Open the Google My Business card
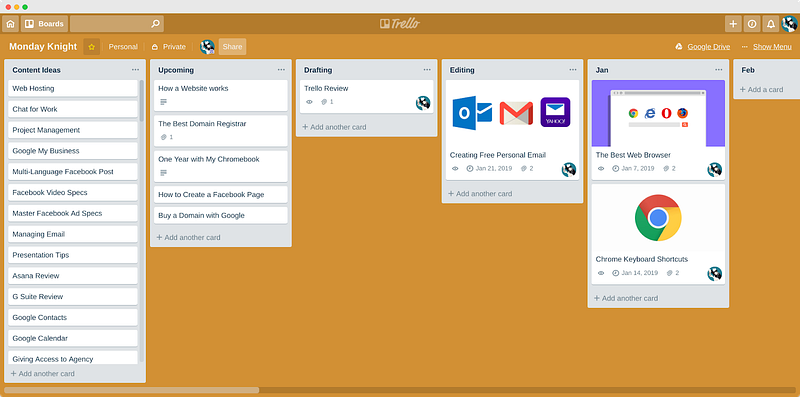 (x=73, y=151)
